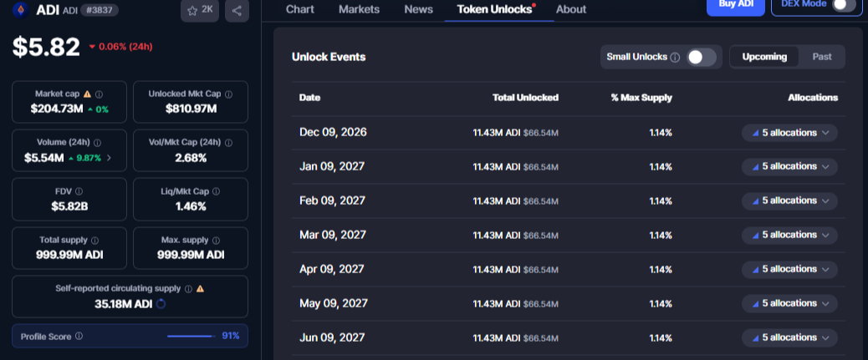
Task: Open Profile Score info icon
Action: [79, 337]
